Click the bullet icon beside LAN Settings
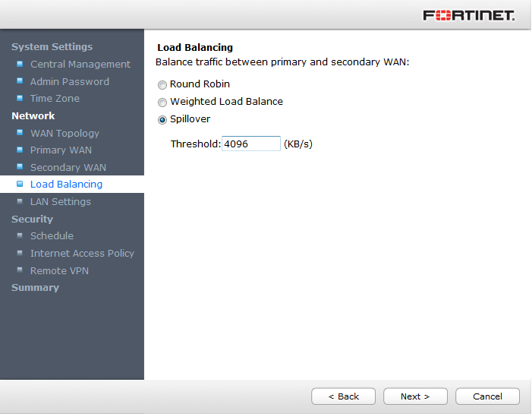Viewport: 532px width, 420px height. point(20,201)
